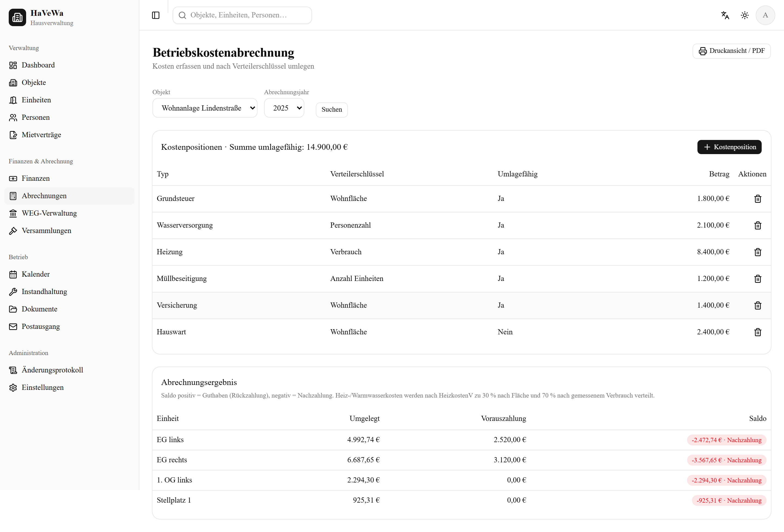784x532 pixels.
Task: Open Finanzen in sidebar
Action: [69, 178]
